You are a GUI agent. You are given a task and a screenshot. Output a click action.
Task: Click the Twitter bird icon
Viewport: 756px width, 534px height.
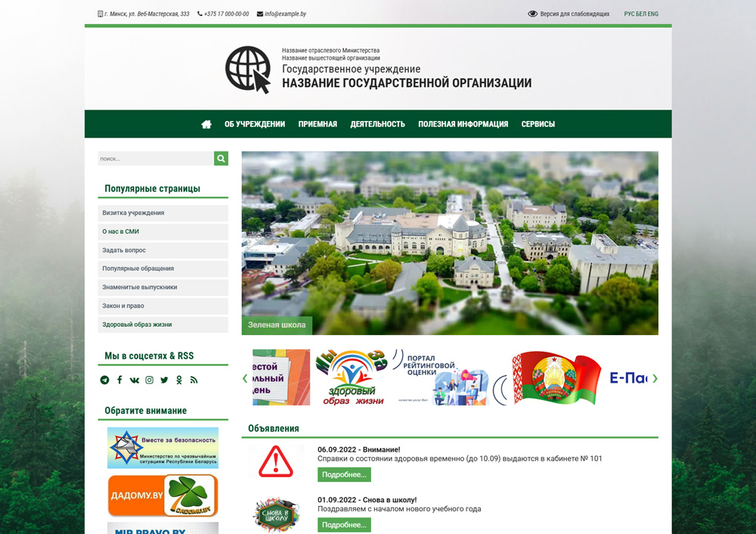[164, 380]
